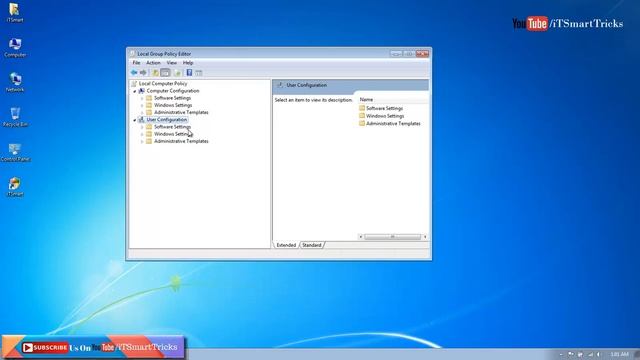
Task: Click the Control Panel desktop icon
Action: coord(15,152)
